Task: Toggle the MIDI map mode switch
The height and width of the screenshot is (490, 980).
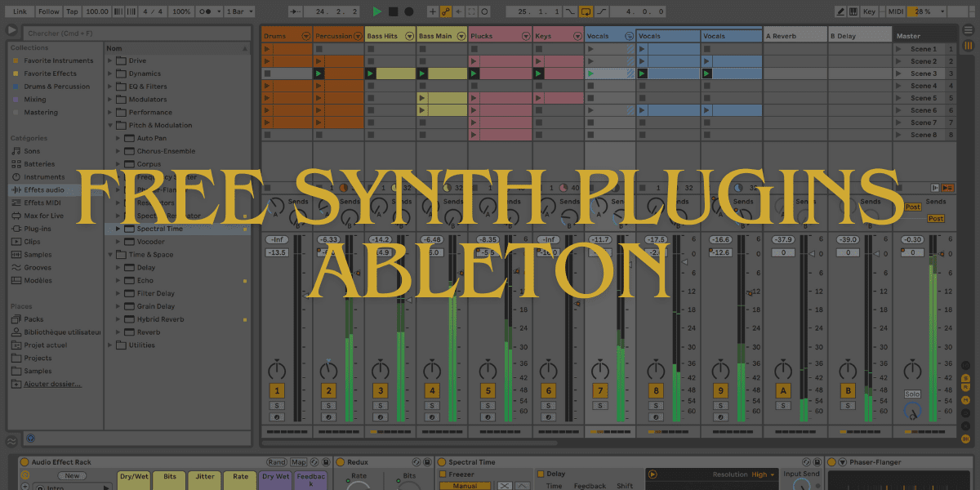Action: (x=896, y=12)
